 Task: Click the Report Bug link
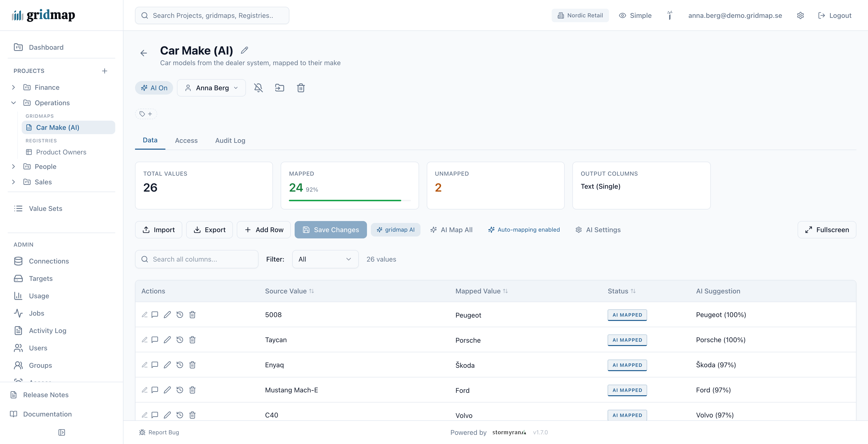(x=159, y=432)
